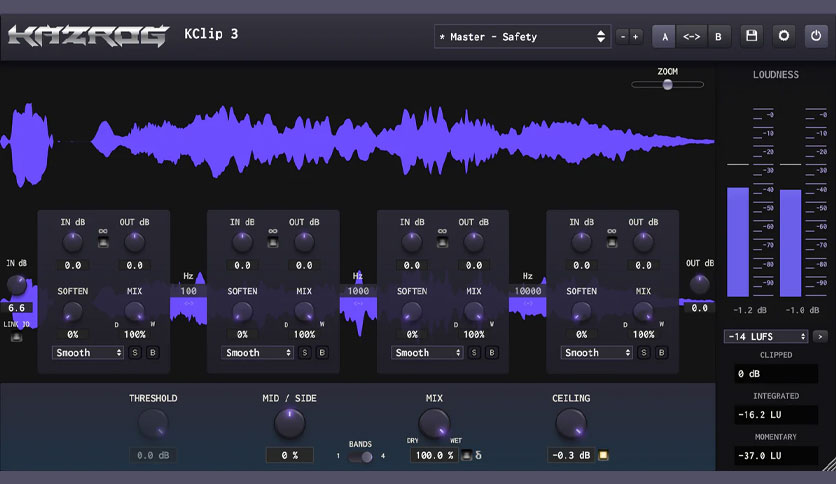
Task: Open settings gear icon
Action: 784,36
